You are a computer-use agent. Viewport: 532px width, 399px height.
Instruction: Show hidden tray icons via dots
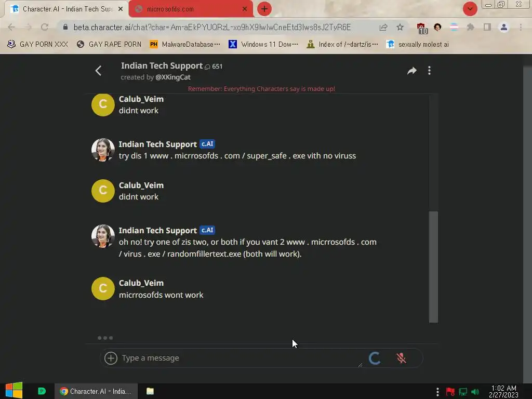[437, 392]
